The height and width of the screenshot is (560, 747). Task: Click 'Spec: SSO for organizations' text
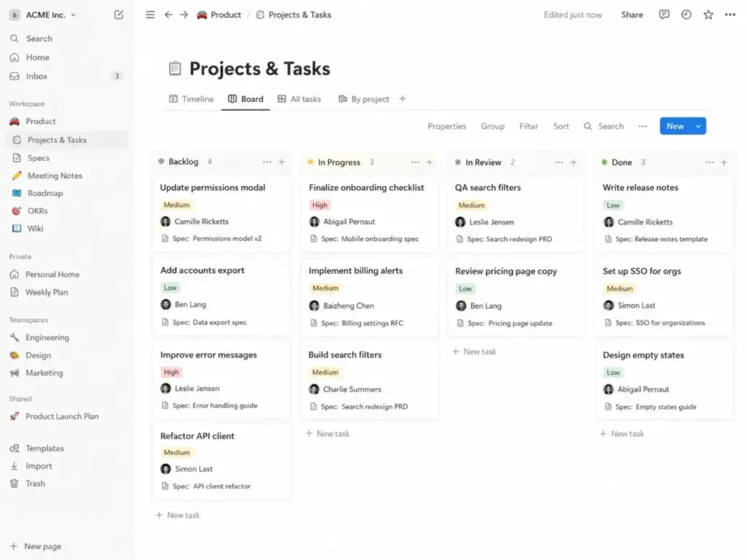pos(659,322)
